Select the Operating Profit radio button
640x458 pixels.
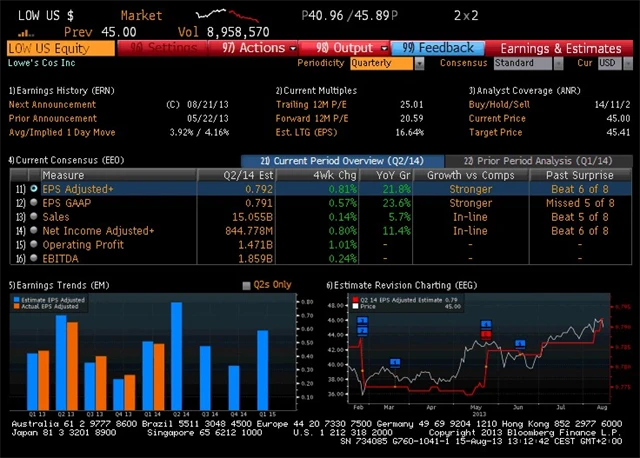coord(34,244)
